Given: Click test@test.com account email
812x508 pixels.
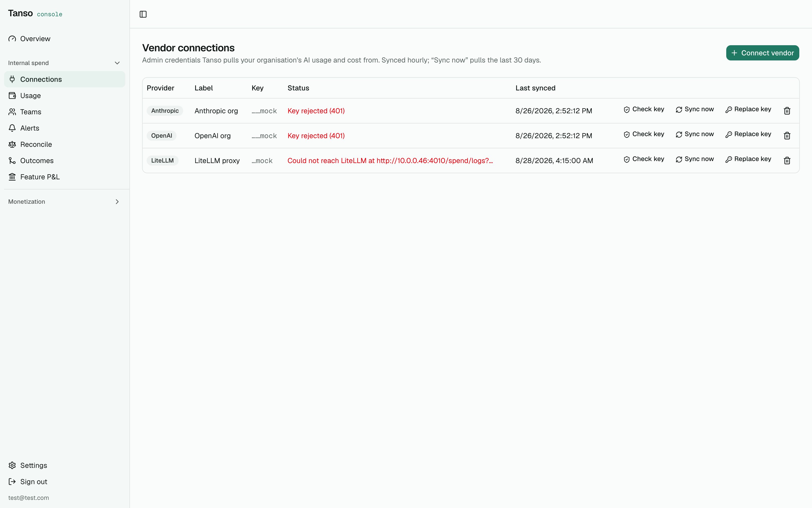Looking at the screenshot, I should tap(28, 498).
